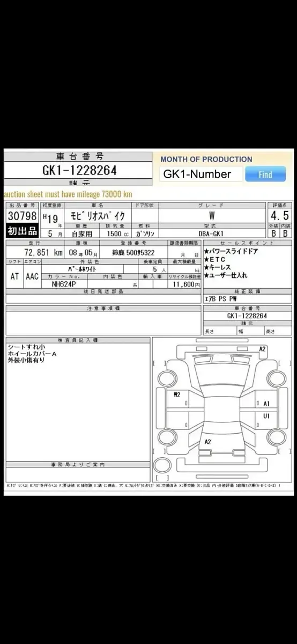
Task: Click the black 初出品 badge
Action: (22, 231)
